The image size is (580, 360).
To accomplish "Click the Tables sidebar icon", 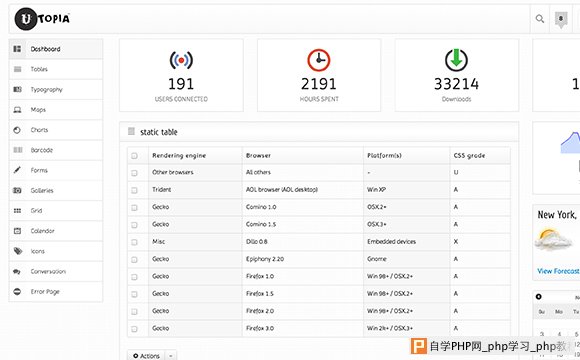I will 17,69.
